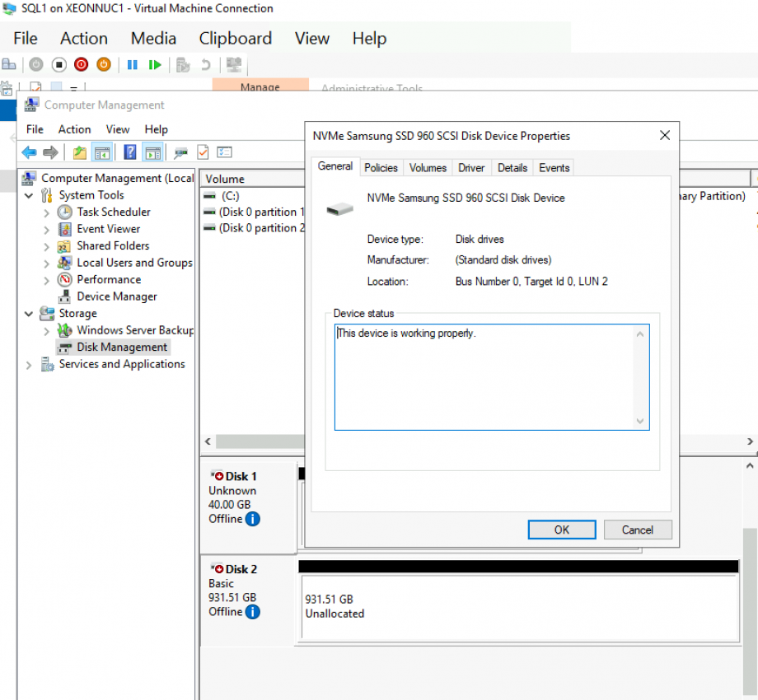The width and height of the screenshot is (758, 700).
Task: Click the orange Save state icon
Action: 103,64
